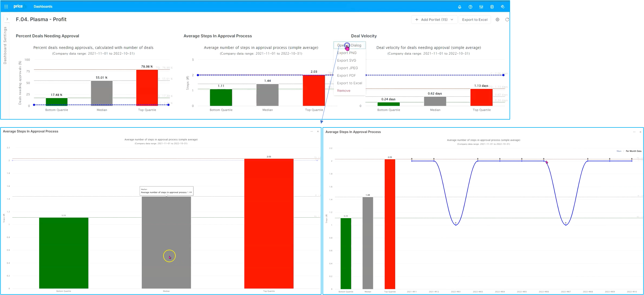Open the database icon in header

(492, 7)
